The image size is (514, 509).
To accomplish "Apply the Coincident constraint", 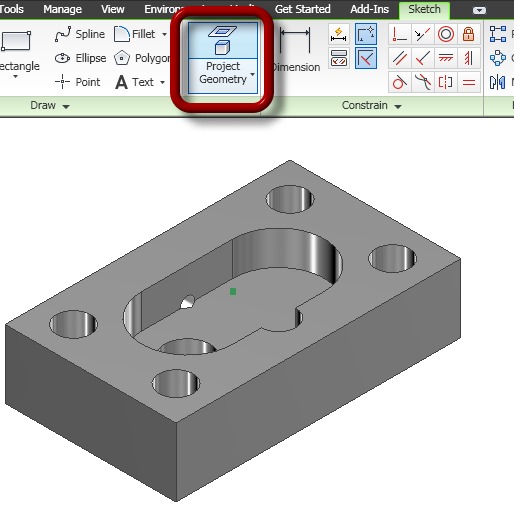I will 400,34.
